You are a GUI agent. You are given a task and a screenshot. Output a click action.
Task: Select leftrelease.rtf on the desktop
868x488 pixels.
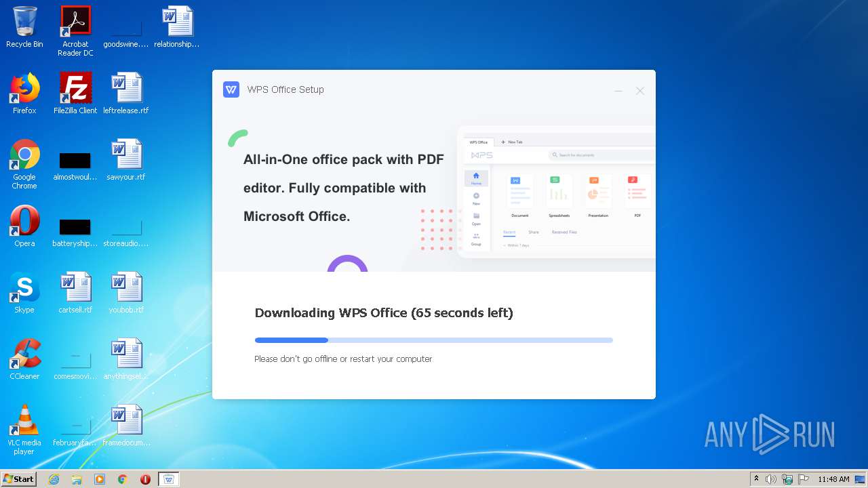click(126, 94)
